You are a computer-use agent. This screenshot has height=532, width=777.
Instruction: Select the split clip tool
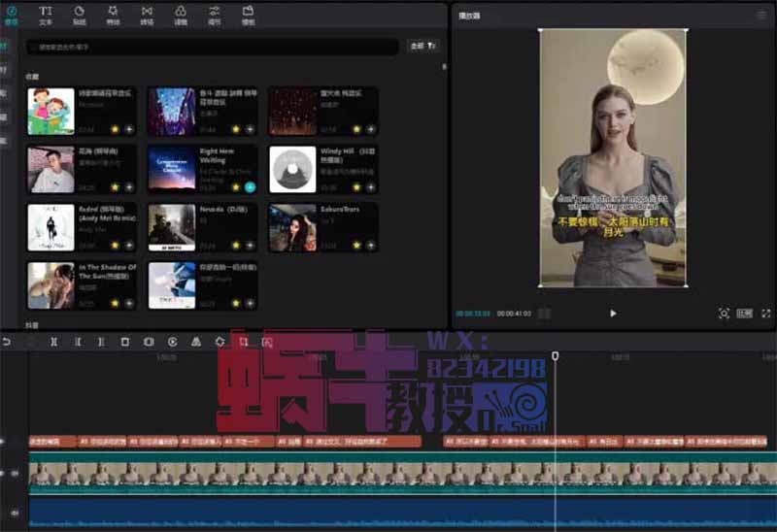coord(53,342)
